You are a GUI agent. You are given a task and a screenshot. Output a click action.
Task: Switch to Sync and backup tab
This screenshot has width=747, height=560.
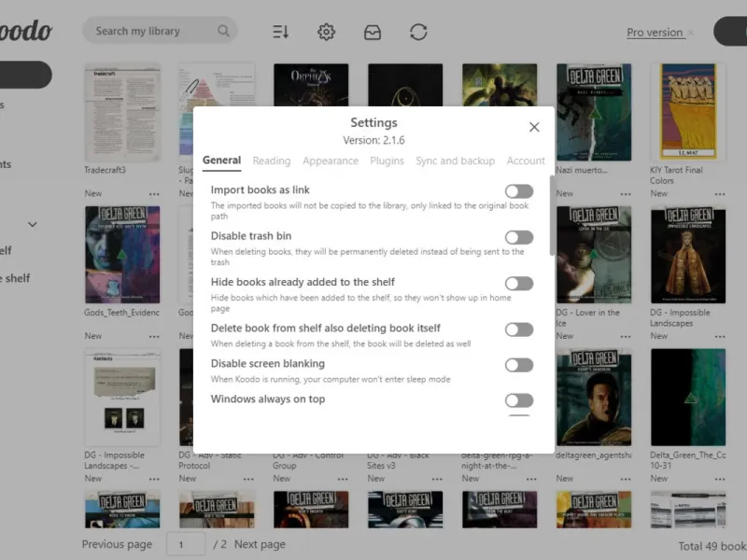455,161
